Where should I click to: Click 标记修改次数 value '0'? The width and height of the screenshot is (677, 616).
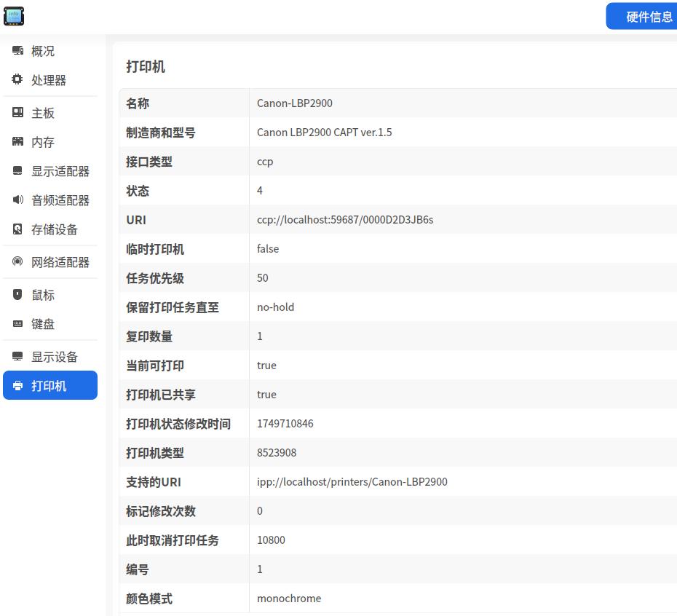(259, 511)
